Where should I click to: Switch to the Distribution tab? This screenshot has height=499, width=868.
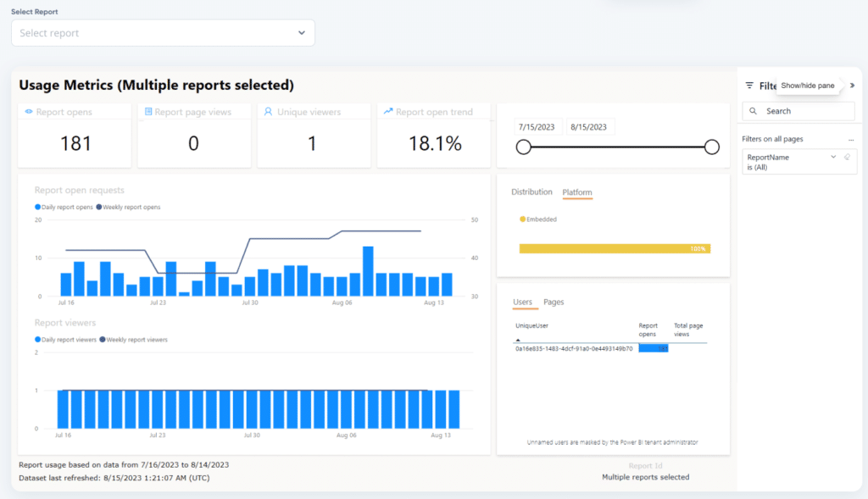pos(531,192)
